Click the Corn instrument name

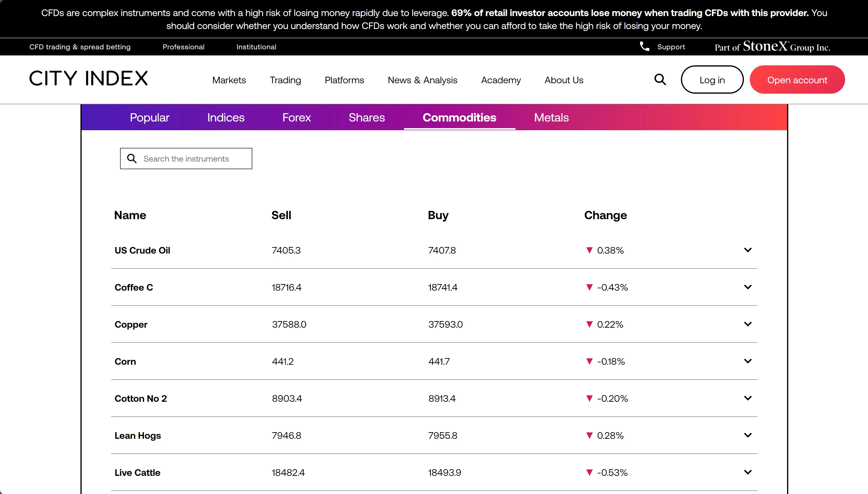click(125, 361)
